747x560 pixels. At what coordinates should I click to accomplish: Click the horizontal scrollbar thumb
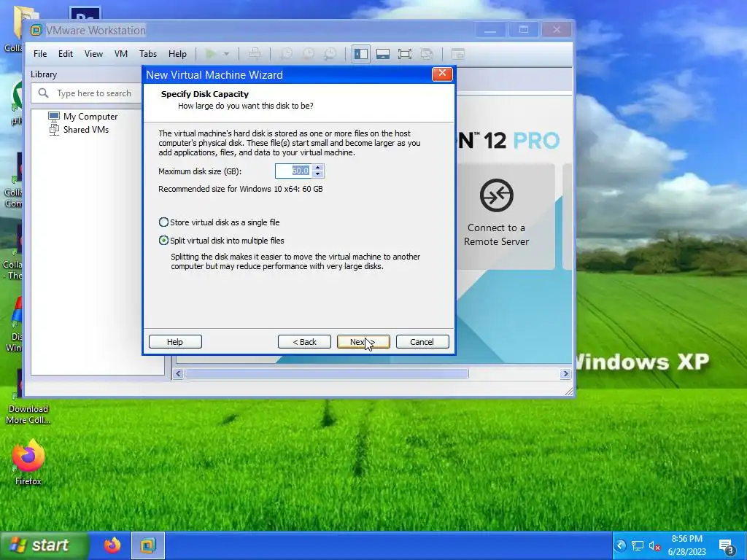pos(327,374)
